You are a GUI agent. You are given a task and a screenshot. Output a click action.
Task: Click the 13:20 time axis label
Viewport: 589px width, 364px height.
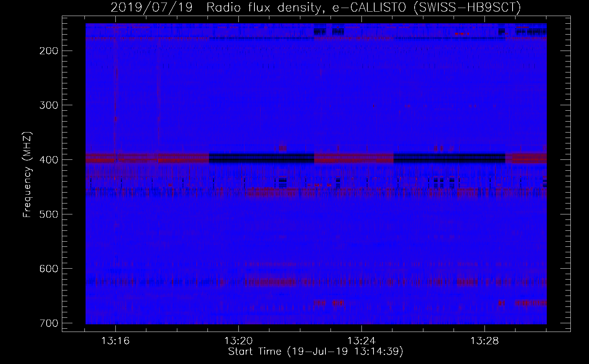pyautogui.click(x=238, y=341)
